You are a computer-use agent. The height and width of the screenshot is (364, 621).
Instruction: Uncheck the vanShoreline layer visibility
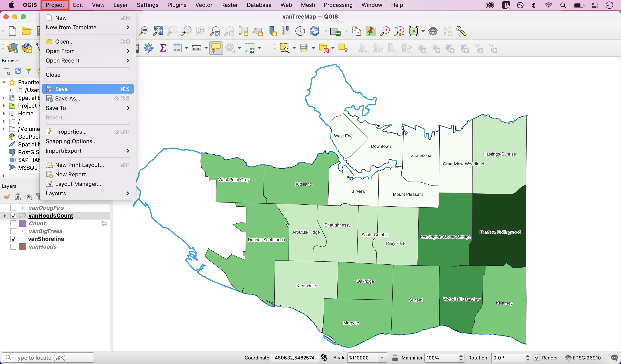(x=13, y=239)
